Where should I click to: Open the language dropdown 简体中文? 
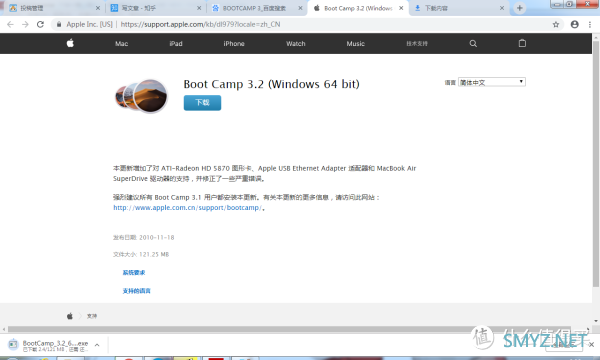492,82
